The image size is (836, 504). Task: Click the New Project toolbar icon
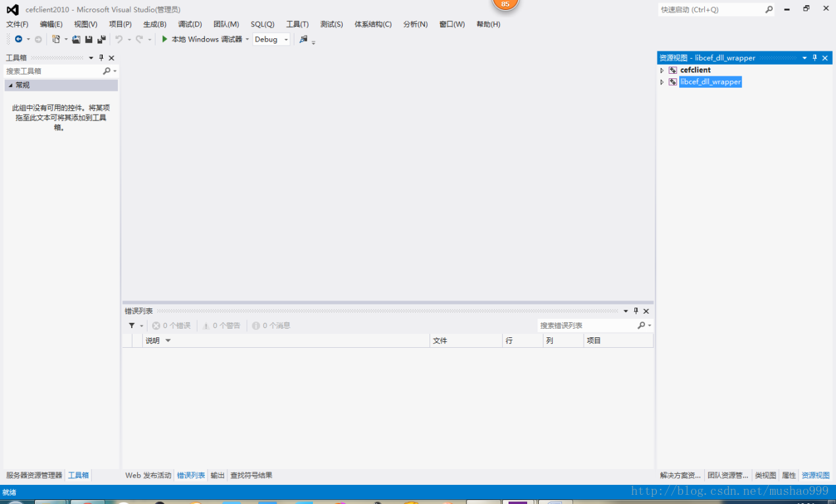point(56,40)
